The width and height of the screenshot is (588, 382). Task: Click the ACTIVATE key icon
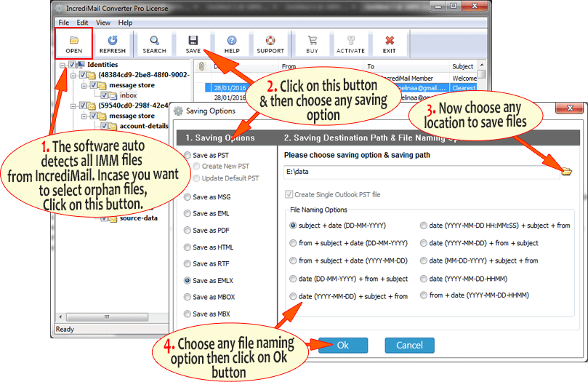tap(350, 40)
